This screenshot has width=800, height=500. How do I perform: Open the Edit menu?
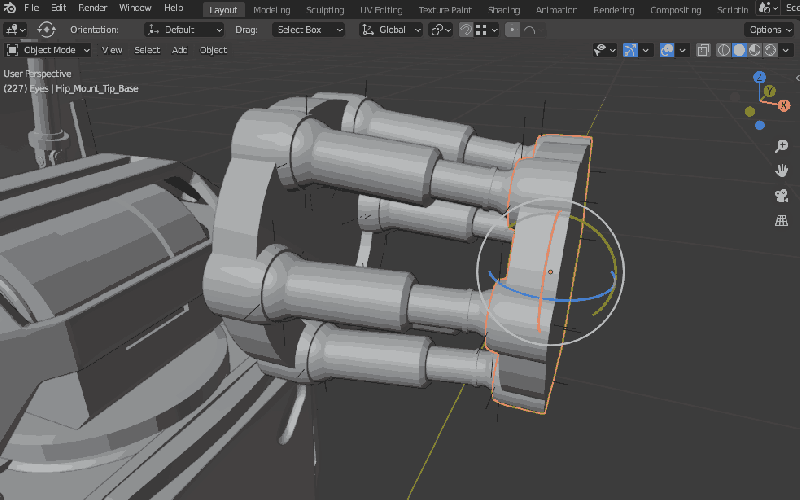pyautogui.click(x=59, y=8)
